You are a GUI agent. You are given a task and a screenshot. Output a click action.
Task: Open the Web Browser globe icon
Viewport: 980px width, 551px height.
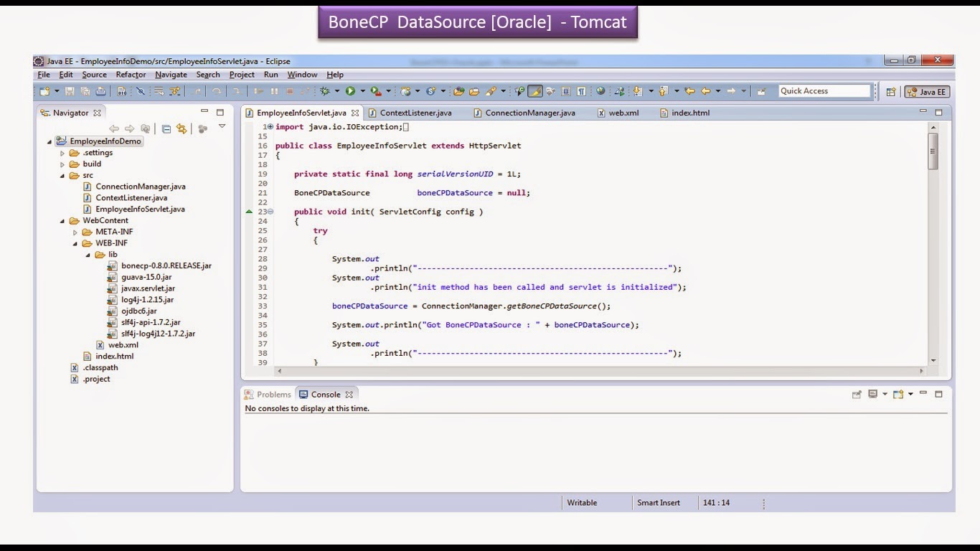tap(600, 91)
